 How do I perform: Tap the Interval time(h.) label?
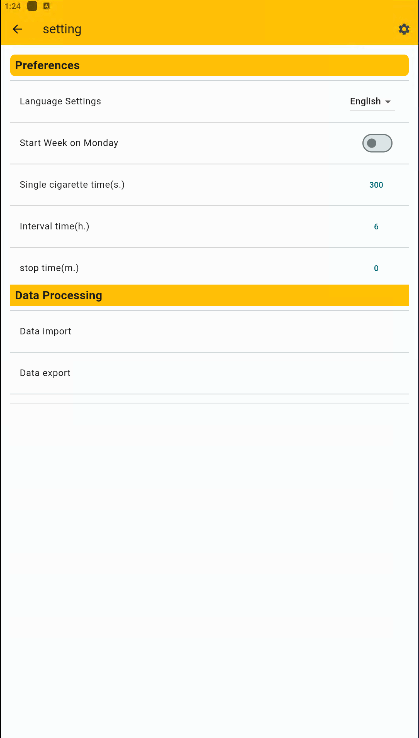55,226
